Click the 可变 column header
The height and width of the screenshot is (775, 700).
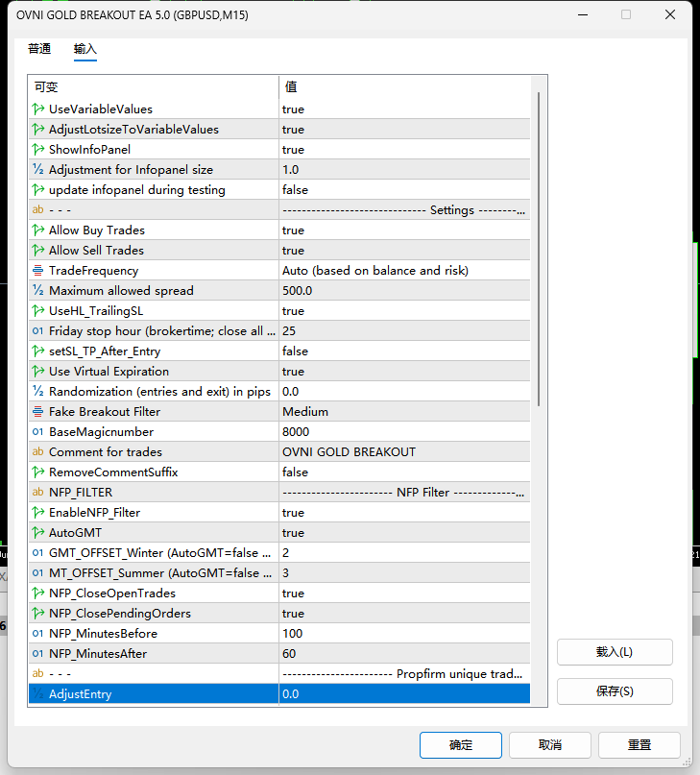click(x=154, y=87)
